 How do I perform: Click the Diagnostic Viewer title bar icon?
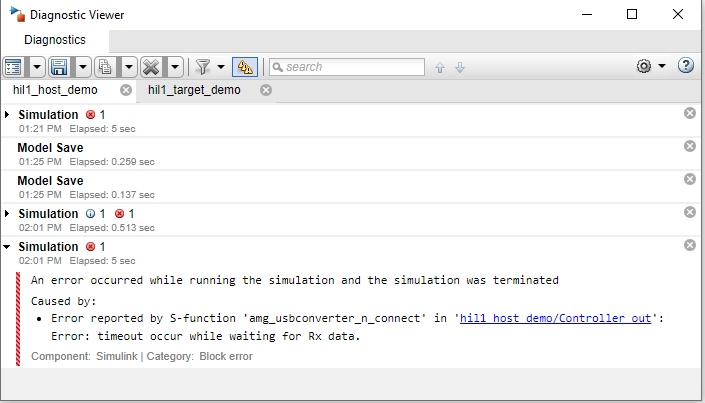tap(17, 14)
